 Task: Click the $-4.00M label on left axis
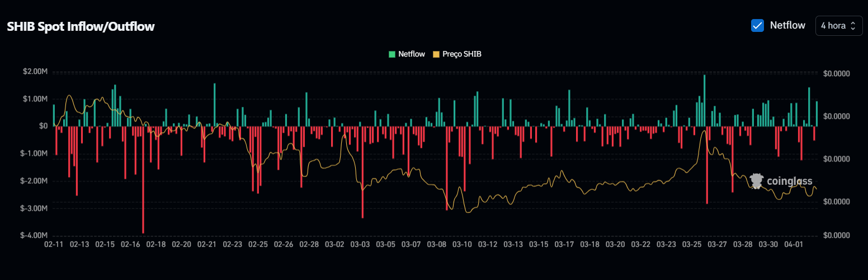point(34,236)
